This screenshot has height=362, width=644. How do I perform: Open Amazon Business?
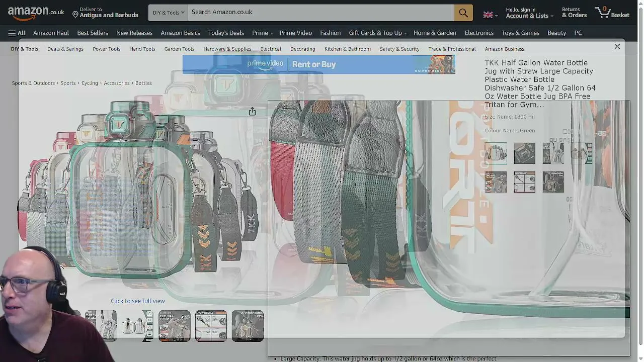(505, 49)
